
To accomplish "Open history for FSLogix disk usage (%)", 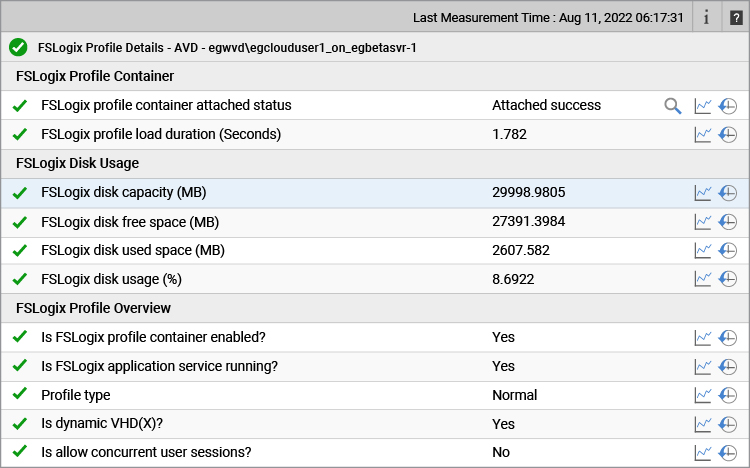I will tap(728, 279).
